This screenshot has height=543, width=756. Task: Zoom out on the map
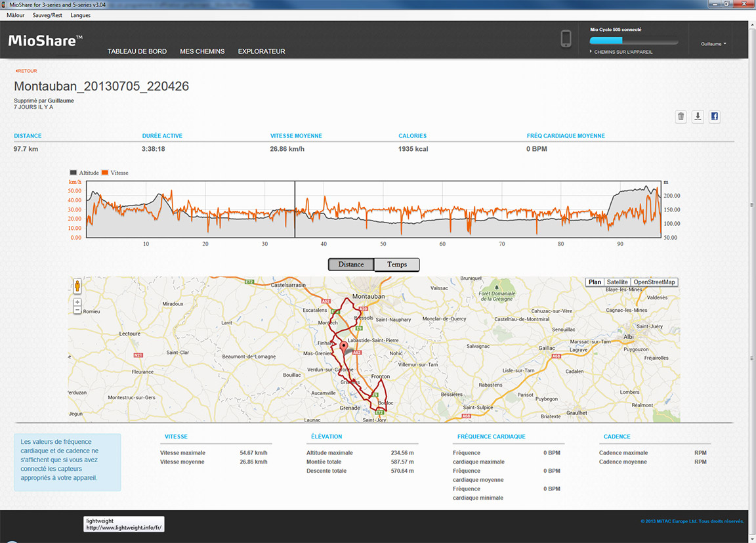pyautogui.click(x=77, y=310)
